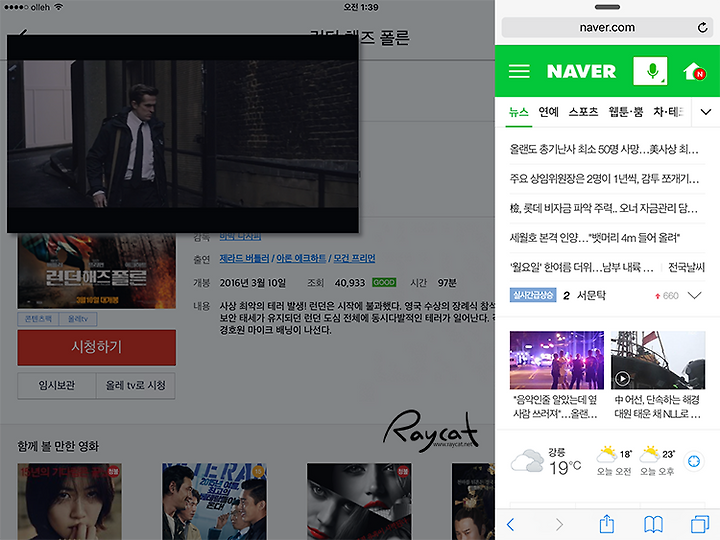Select the 웹툰·뿜 tab
This screenshot has width=720, height=540.
coord(625,112)
